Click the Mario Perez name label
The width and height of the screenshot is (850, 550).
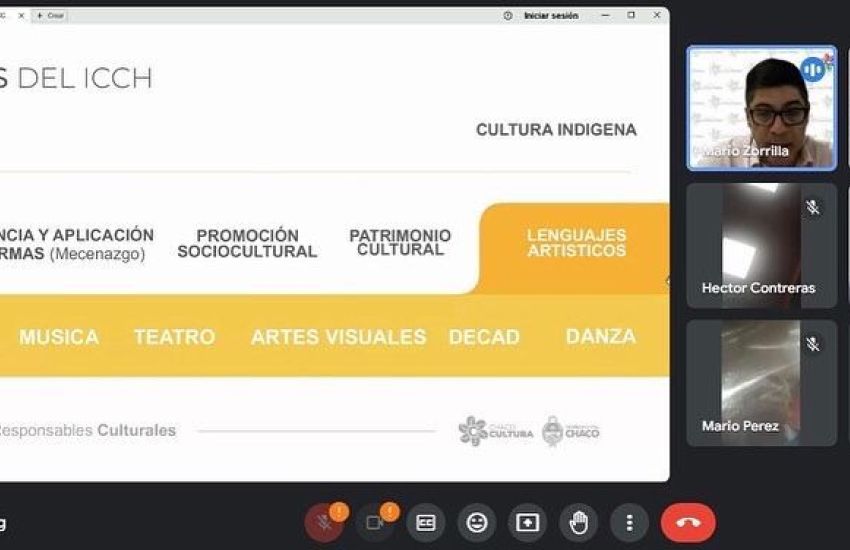point(740,426)
